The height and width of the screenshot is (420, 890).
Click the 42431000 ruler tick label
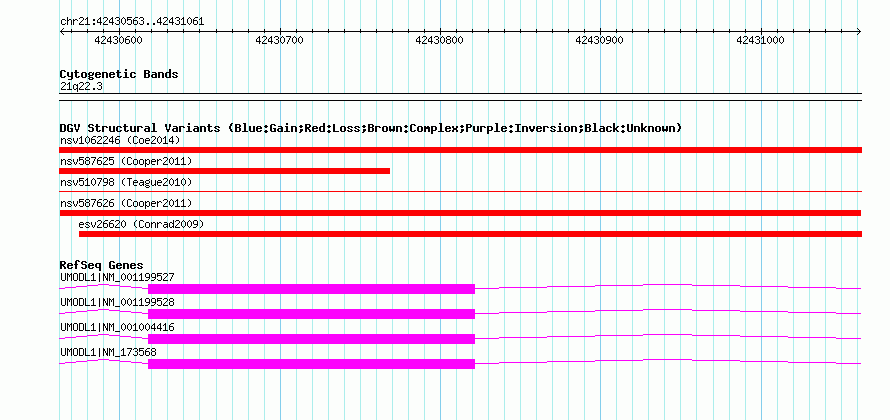tap(760, 40)
